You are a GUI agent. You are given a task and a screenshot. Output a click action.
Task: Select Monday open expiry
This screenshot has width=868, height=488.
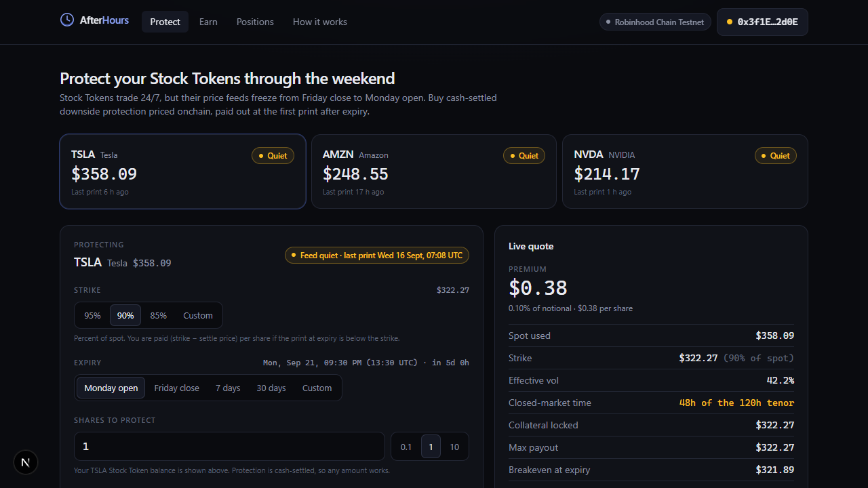pos(111,388)
